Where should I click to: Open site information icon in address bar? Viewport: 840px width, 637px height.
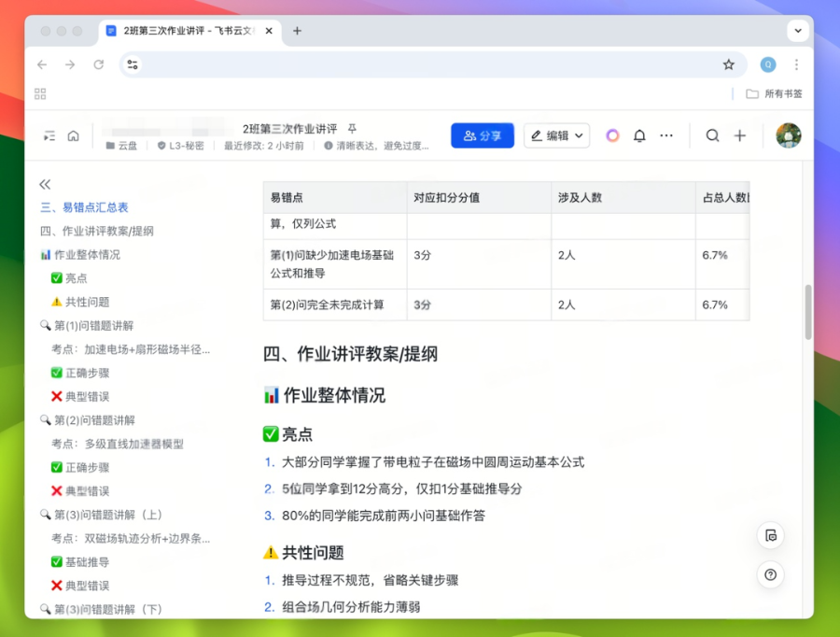pyautogui.click(x=133, y=64)
